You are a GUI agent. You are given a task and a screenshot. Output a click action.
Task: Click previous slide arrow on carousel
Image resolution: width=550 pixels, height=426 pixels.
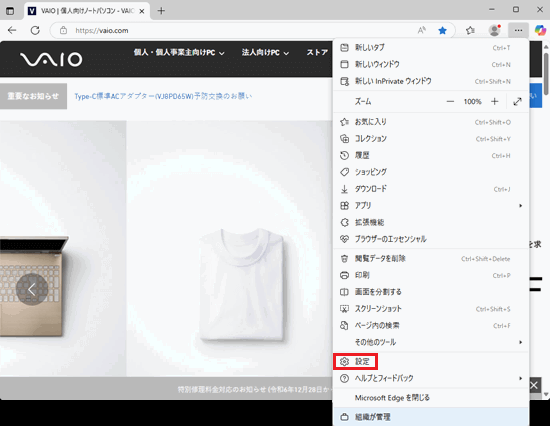32,289
